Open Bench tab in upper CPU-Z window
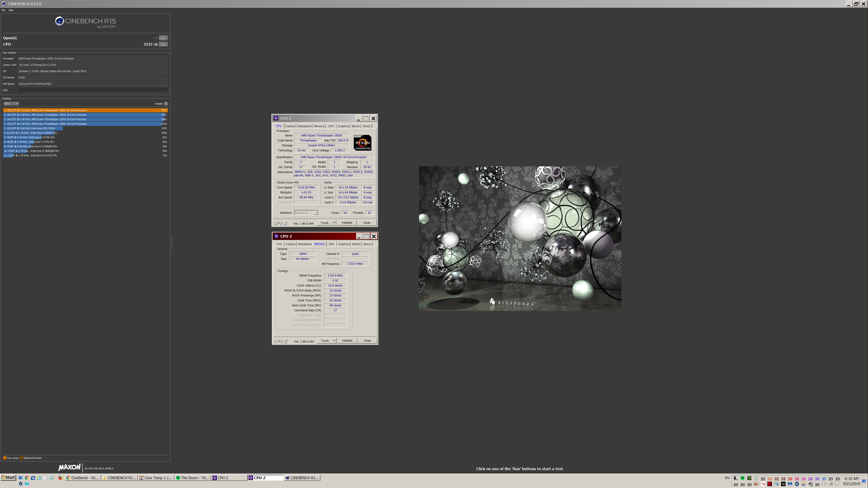The image size is (868, 488). click(355, 126)
